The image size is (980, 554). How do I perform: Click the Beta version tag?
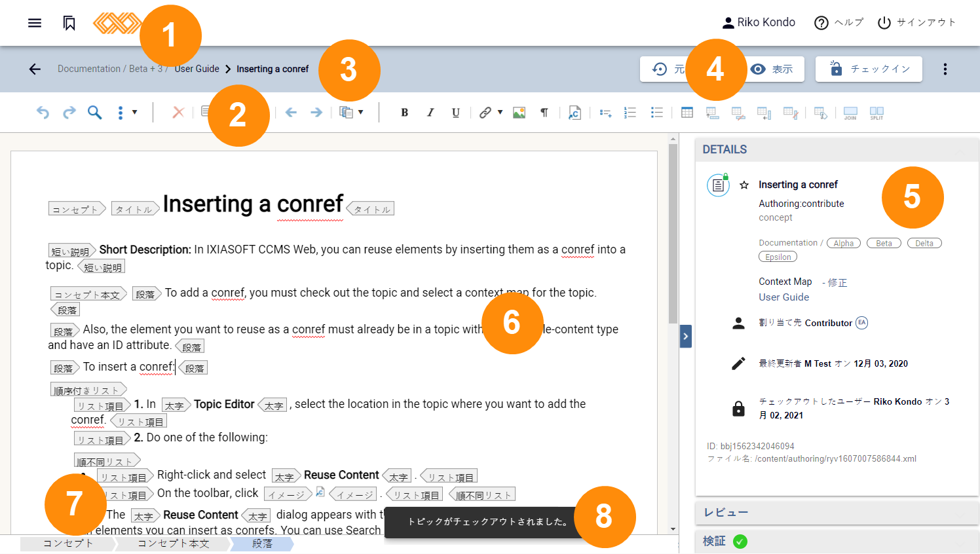tap(884, 244)
